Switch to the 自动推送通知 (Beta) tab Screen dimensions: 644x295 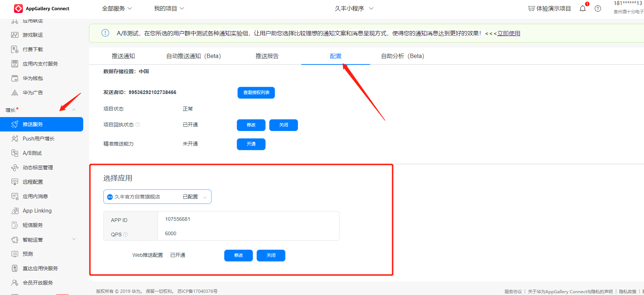[194, 56]
